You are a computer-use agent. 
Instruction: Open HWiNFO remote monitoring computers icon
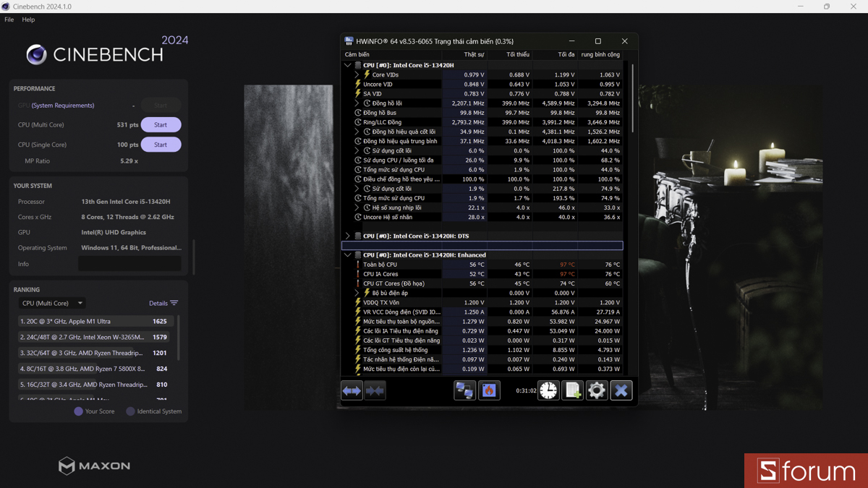tap(464, 390)
